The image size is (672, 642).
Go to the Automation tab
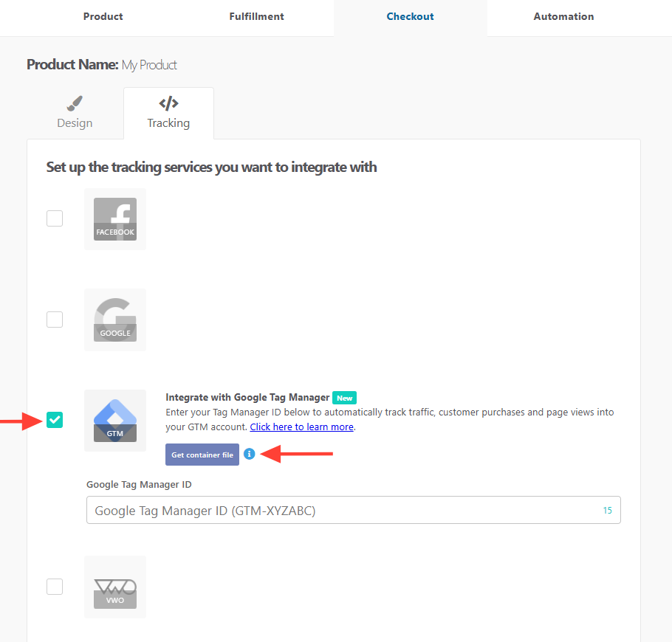pyautogui.click(x=563, y=16)
